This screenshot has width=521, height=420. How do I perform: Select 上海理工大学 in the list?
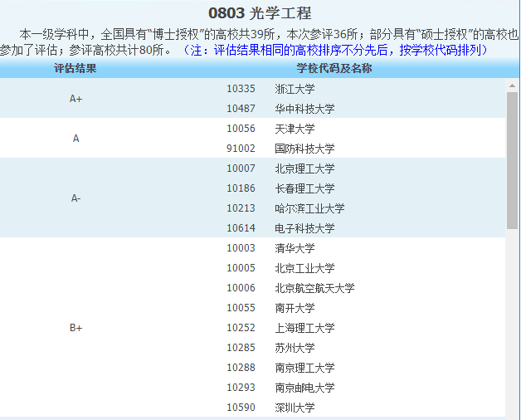click(x=304, y=328)
